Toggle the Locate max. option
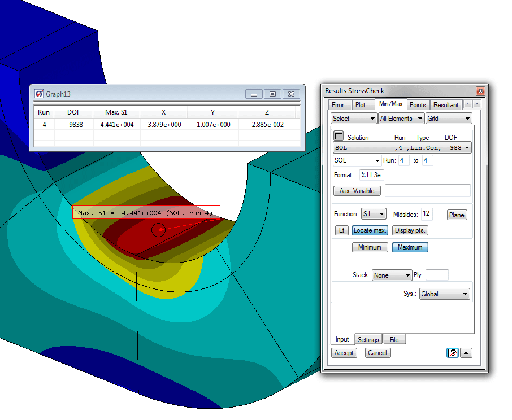Image resolution: width=512 pixels, height=420 pixels. [x=370, y=230]
